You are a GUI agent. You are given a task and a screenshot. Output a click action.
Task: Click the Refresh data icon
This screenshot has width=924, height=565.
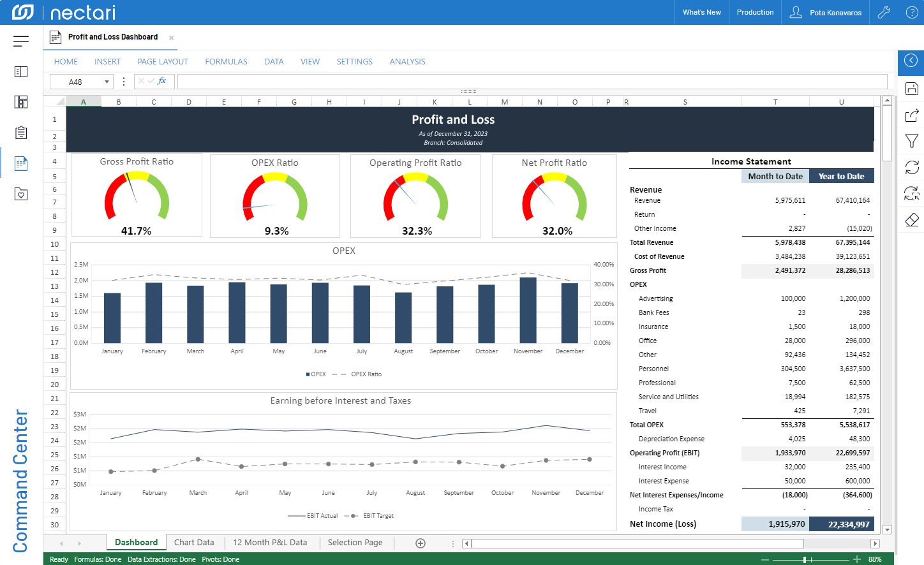(x=912, y=167)
